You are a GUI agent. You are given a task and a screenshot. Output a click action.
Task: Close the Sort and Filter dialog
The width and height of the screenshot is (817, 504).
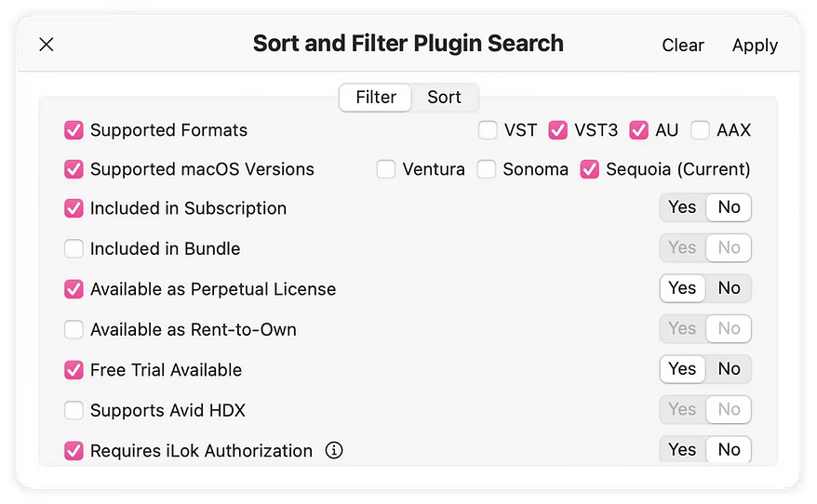pyautogui.click(x=47, y=45)
